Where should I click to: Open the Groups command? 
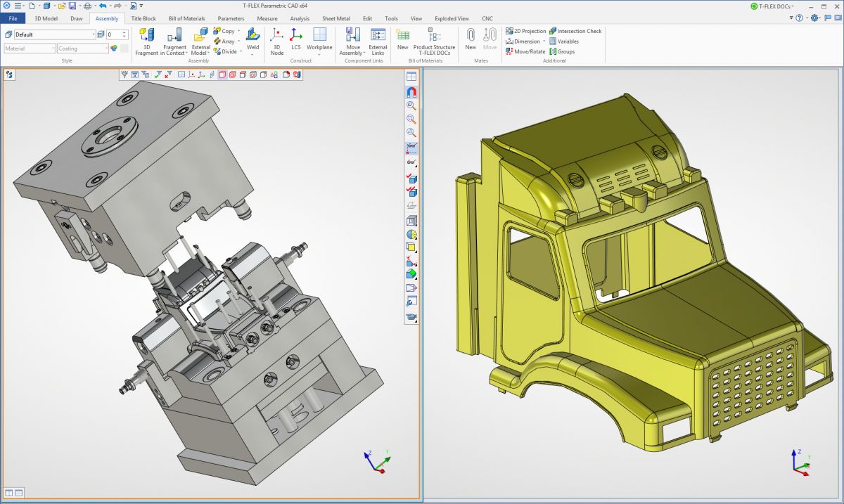click(x=562, y=51)
